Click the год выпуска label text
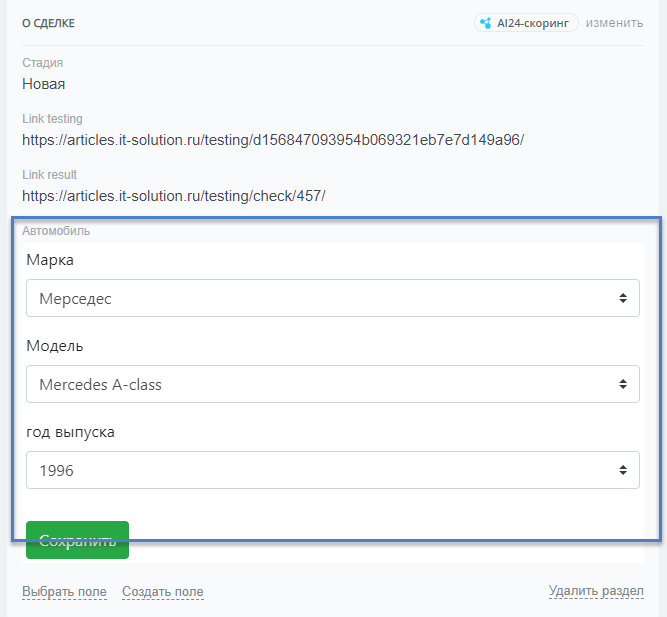Image resolution: width=667 pixels, height=617 pixels. click(x=70, y=432)
